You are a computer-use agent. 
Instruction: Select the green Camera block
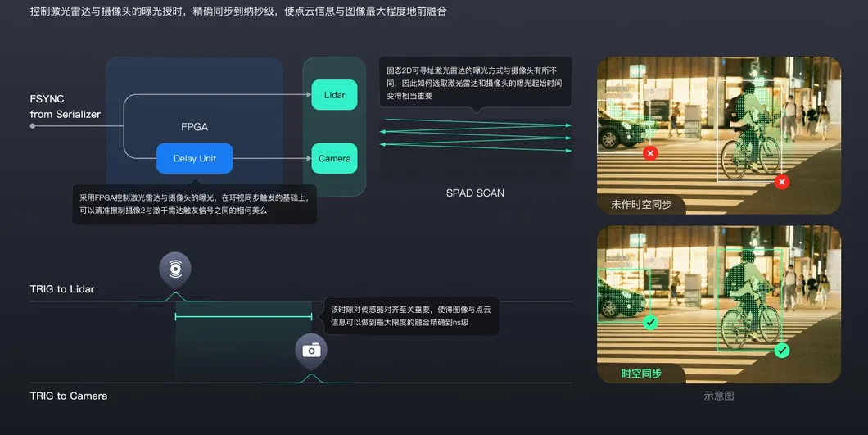coord(334,158)
